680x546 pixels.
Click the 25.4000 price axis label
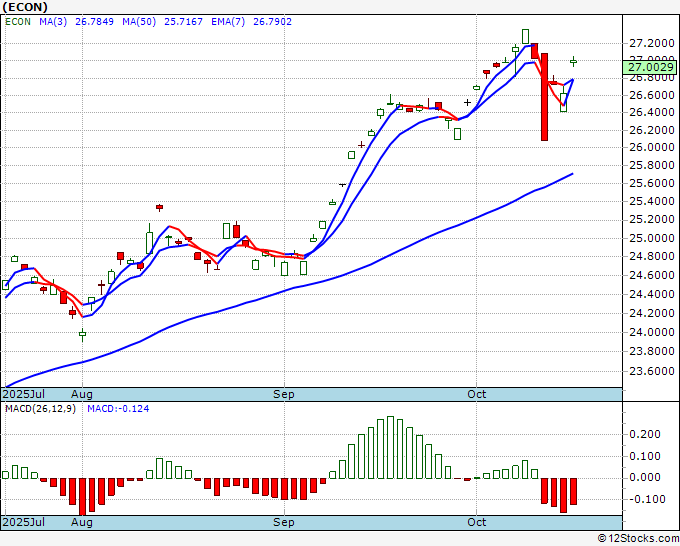pyautogui.click(x=652, y=201)
